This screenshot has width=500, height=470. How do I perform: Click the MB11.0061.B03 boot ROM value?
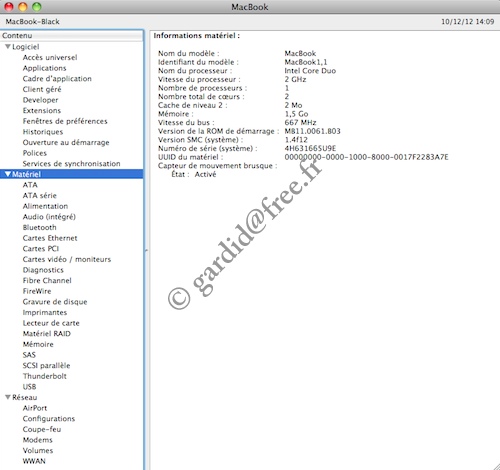(312, 131)
